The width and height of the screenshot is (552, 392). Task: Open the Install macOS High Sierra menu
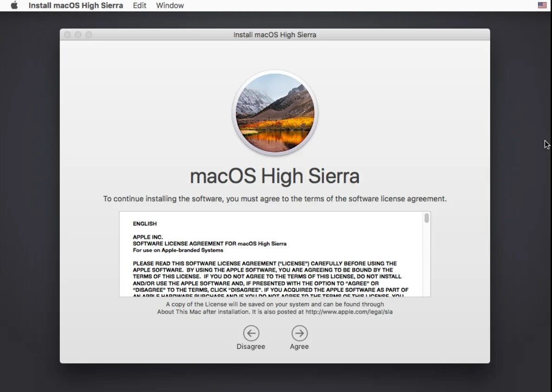(76, 6)
